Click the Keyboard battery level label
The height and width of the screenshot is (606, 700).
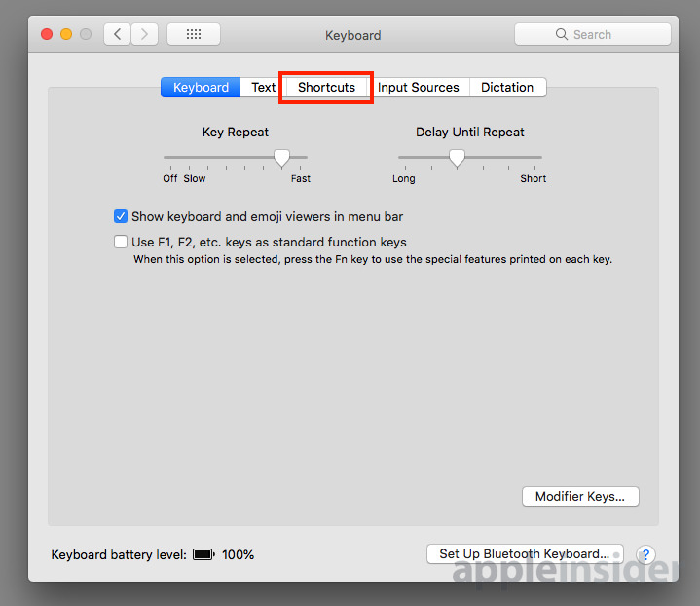coord(119,554)
